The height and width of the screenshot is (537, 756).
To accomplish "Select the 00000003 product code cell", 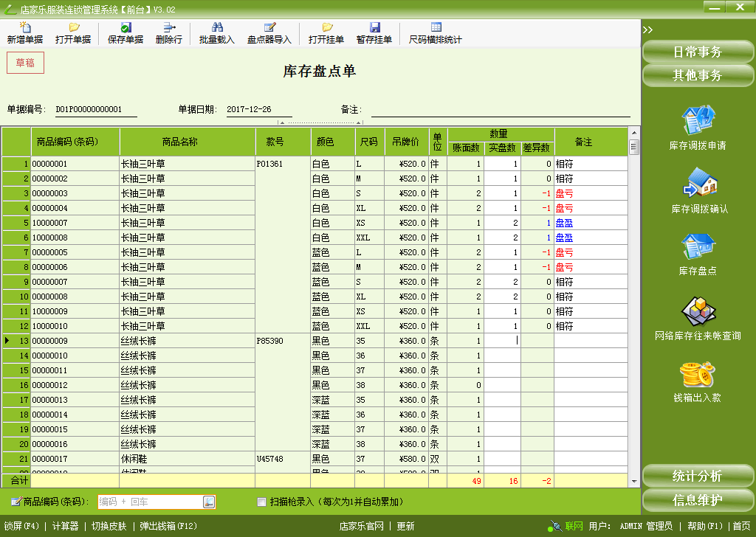I will pos(75,193).
